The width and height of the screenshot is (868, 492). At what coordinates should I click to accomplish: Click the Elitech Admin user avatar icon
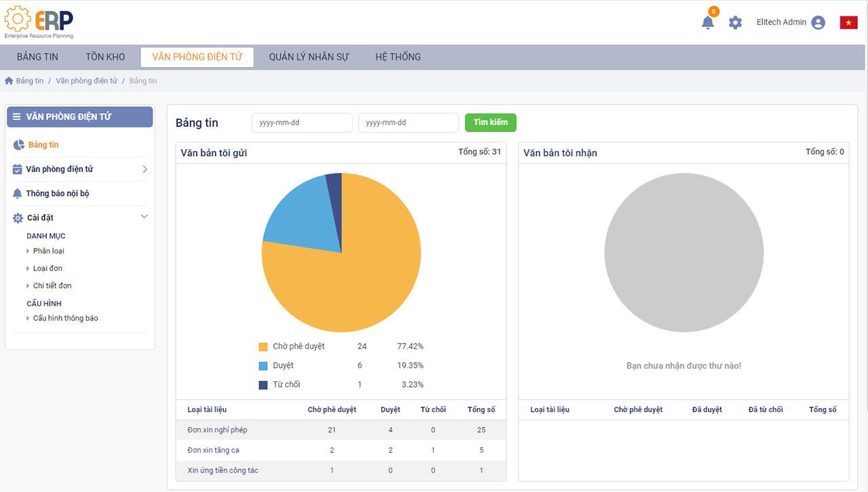pos(818,22)
